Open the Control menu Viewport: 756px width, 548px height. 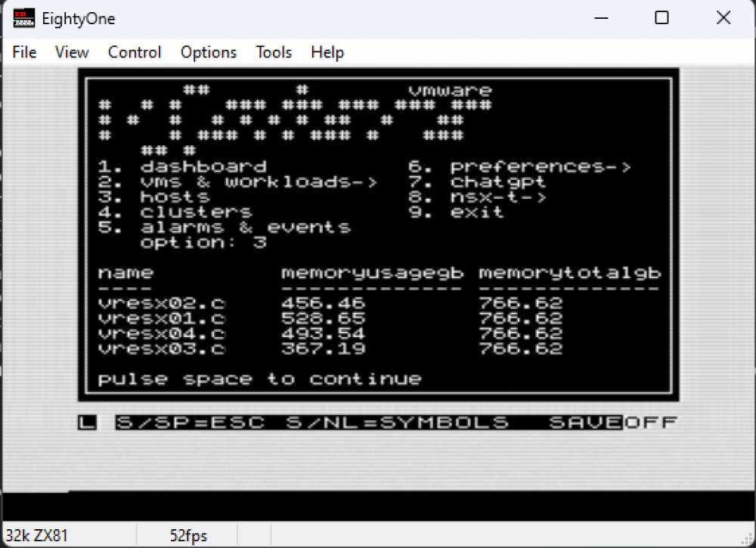tap(134, 52)
